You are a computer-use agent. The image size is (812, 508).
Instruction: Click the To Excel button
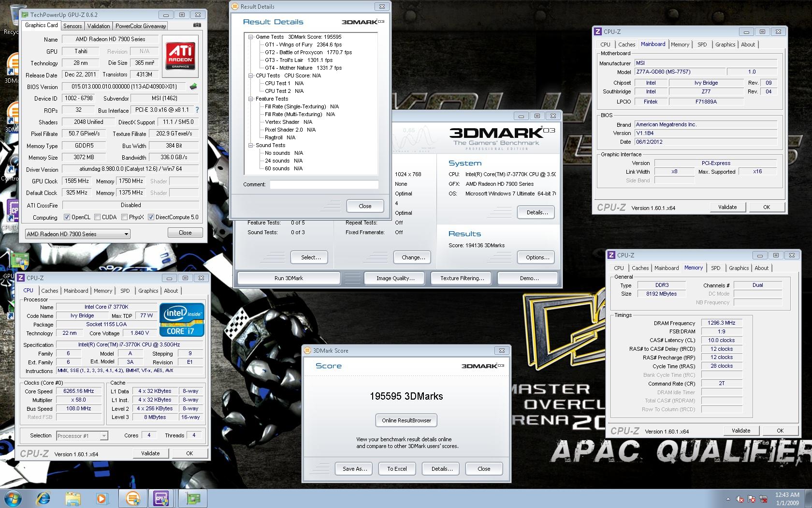point(397,469)
